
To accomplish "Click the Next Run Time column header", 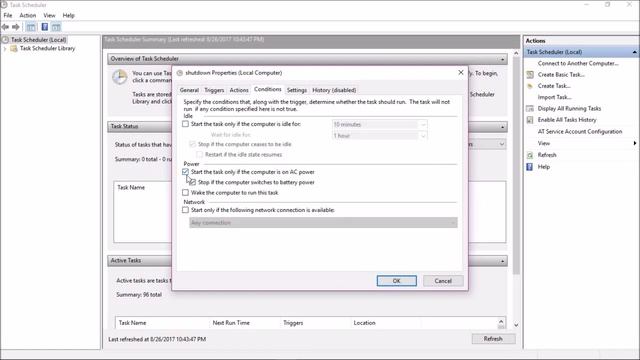I will point(231,323).
